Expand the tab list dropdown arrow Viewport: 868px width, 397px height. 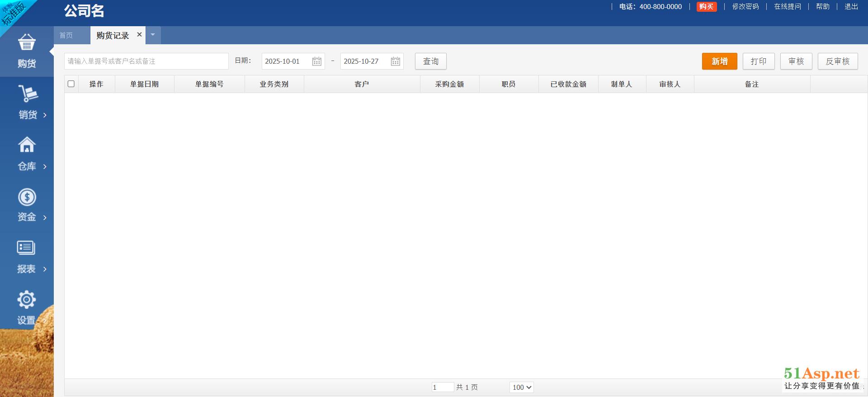(x=153, y=35)
